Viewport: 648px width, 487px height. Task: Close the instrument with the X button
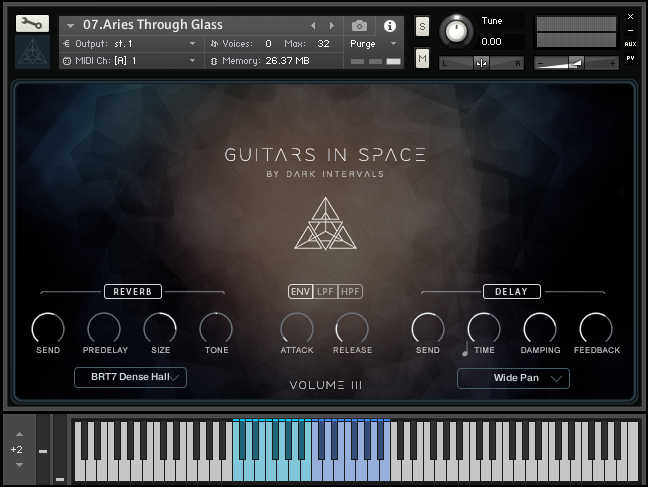pos(630,17)
